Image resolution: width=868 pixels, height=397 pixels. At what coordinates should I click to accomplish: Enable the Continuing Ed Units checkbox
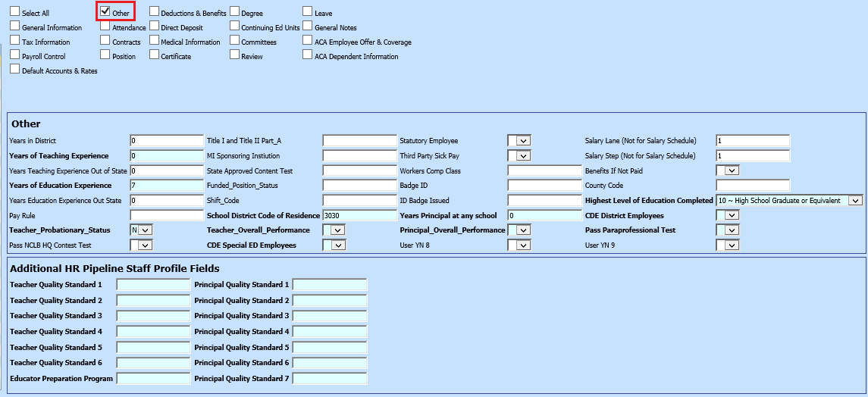click(x=234, y=26)
